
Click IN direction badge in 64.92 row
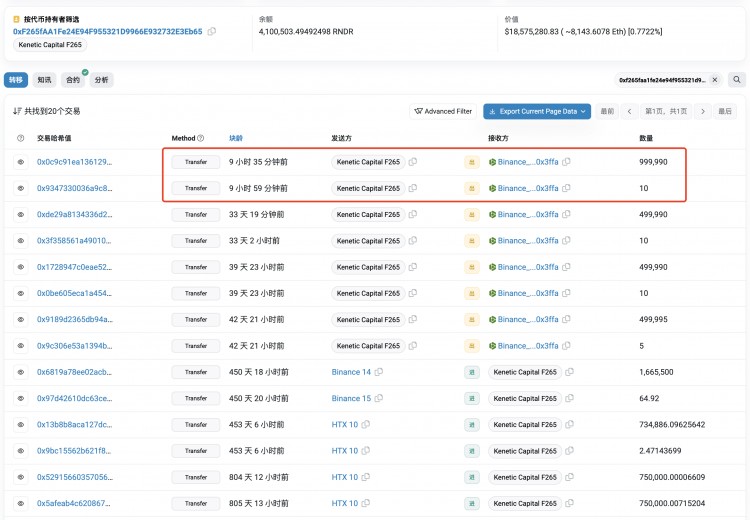pyautogui.click(x=472, y=398)
